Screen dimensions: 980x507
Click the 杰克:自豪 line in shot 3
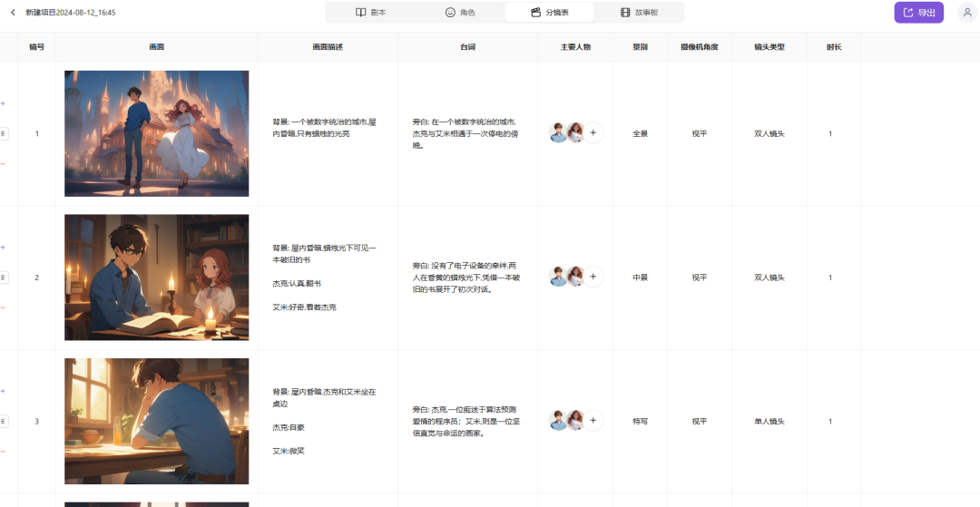(289, 428)
